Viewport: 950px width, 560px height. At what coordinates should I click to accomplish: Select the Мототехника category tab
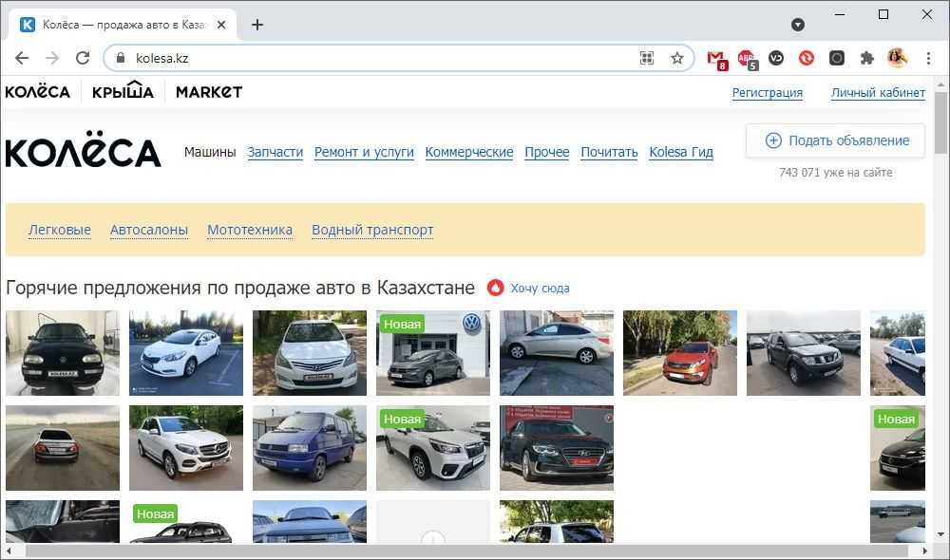249,230
